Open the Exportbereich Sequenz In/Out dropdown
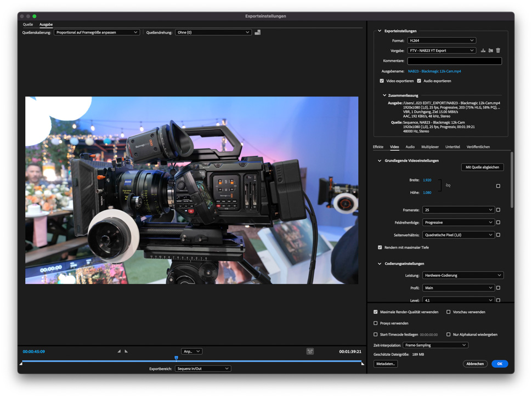532x397 pixels. pos(203,368)
